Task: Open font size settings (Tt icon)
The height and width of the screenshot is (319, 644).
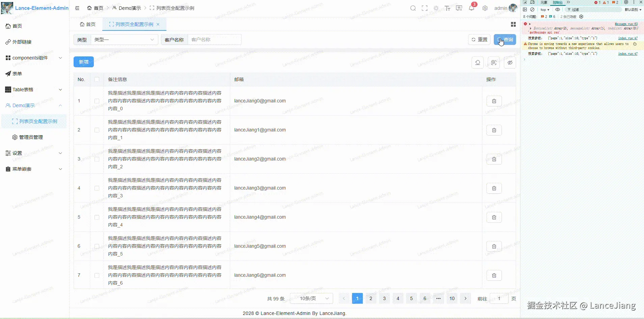Action: [x=447, y=8]
